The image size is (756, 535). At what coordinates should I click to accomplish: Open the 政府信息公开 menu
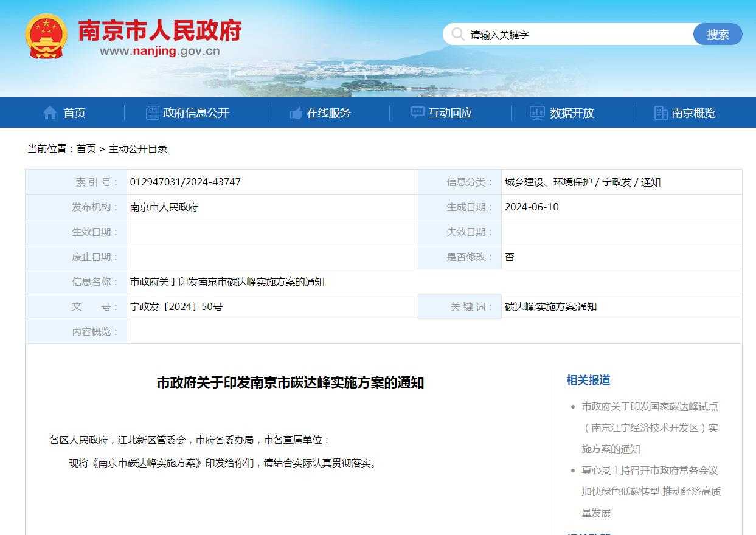[x=196, y=112]
